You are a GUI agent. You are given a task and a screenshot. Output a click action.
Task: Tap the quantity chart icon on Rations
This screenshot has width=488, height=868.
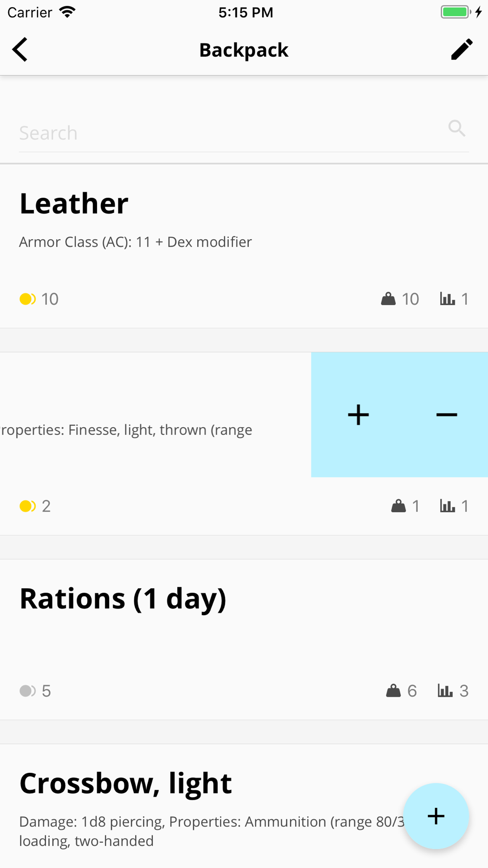[x=445, y=691]
